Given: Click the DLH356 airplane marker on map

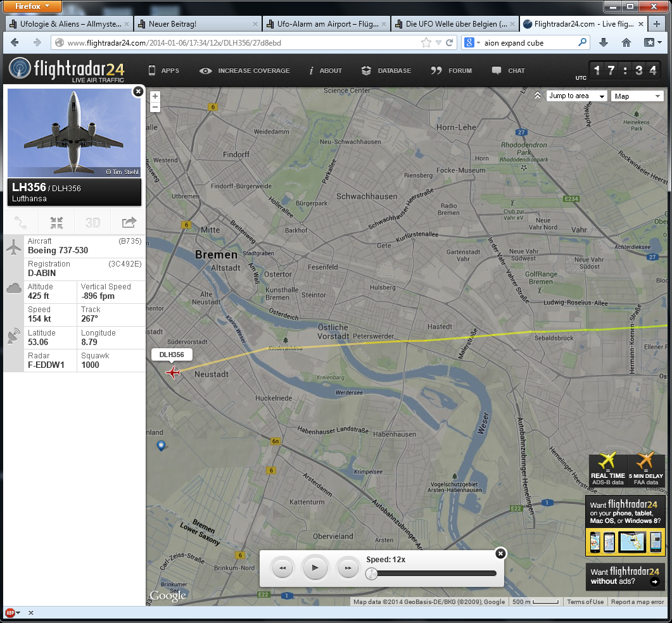Looking at the screenshot, I should [172, 372].
